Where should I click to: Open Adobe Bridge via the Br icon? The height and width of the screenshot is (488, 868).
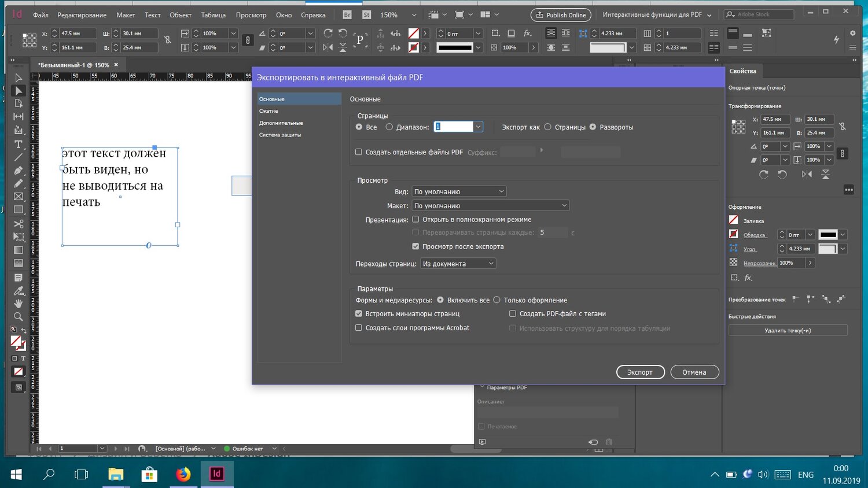347,15
